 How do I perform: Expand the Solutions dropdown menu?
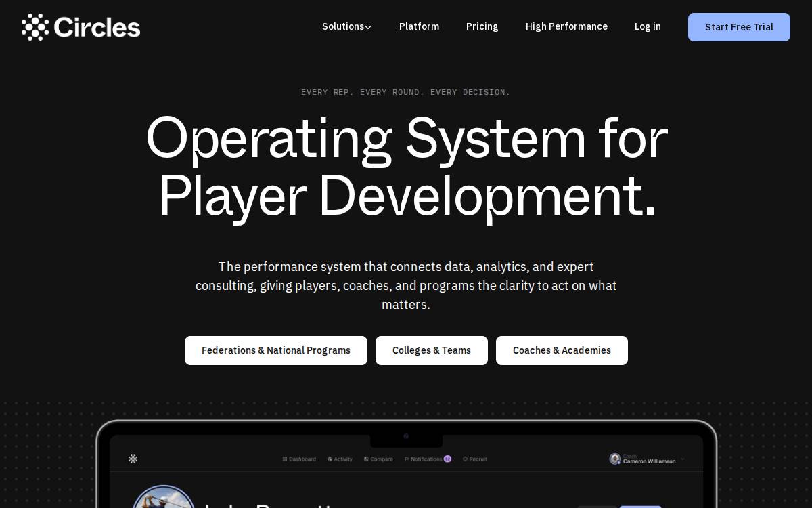click(346, 27)
